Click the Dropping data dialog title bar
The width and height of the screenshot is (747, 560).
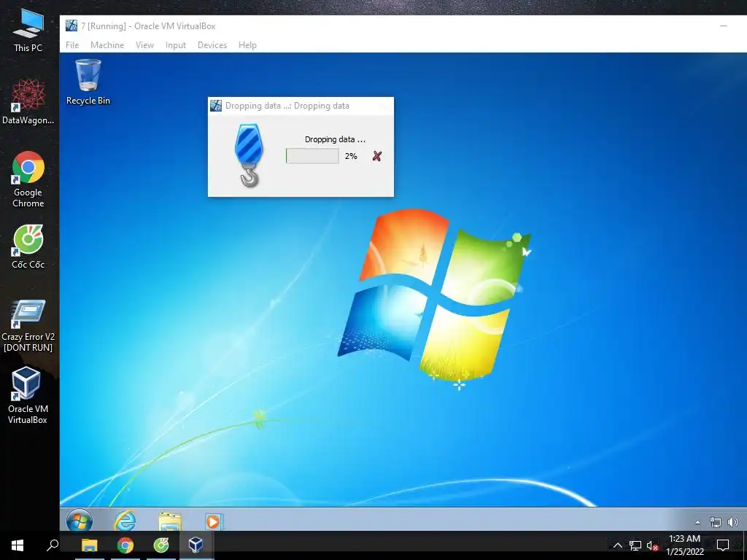(x=301, y=106)
